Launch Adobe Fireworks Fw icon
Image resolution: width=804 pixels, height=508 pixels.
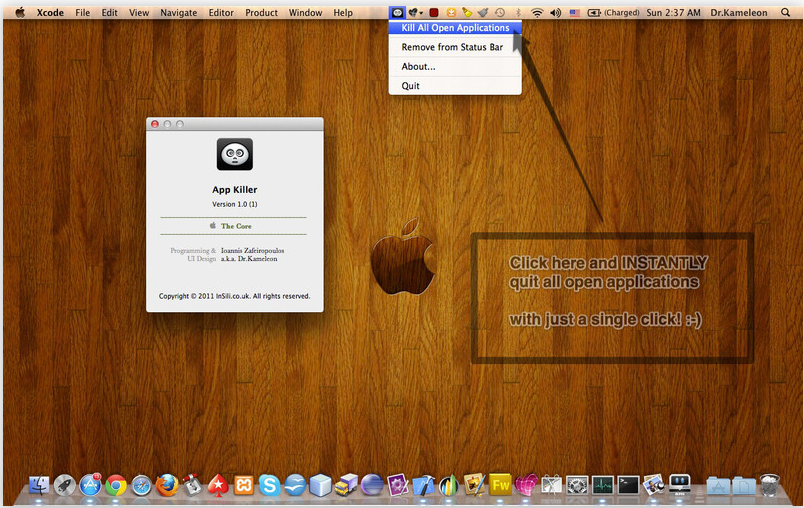[500, 485]
